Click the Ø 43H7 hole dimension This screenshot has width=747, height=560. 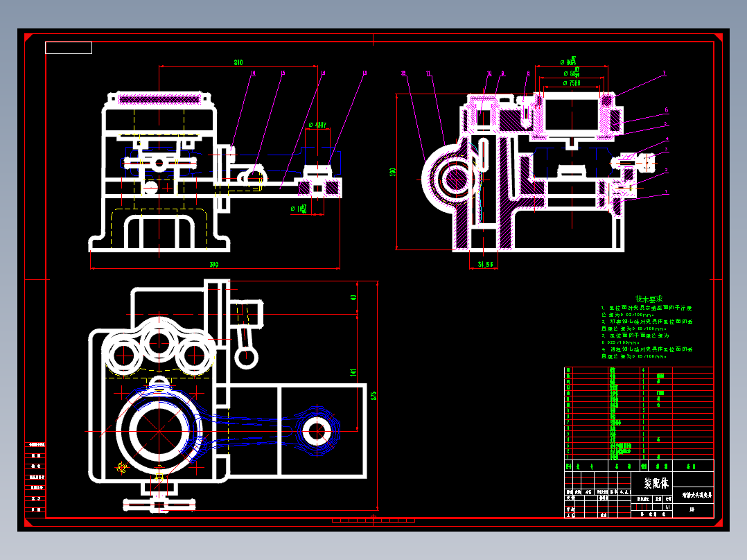click(317, 125)
